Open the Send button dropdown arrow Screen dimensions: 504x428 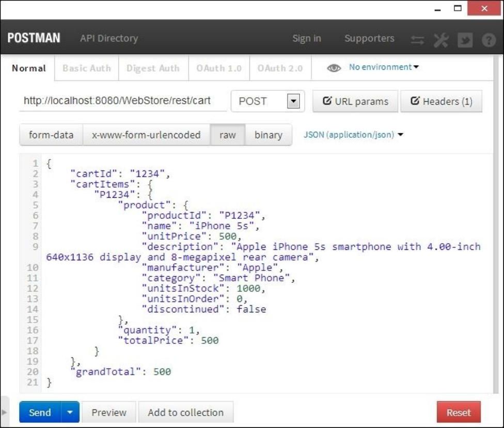70,412
